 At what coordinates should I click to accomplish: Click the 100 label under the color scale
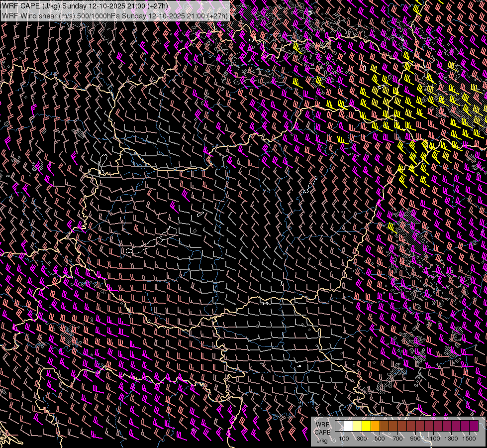[344, 439]
